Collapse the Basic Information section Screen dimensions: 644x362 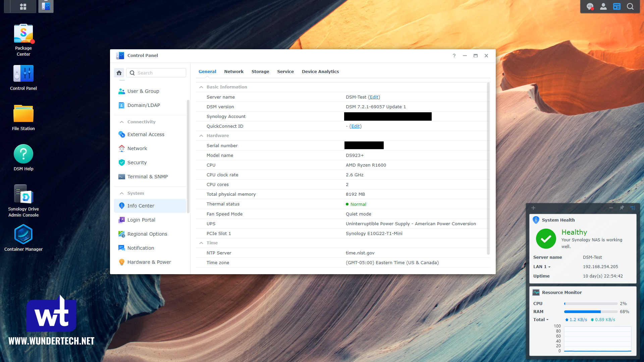[201, 87]
